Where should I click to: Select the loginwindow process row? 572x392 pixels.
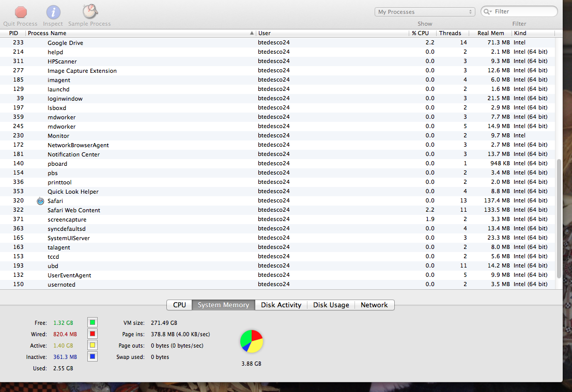pos(277,99)
